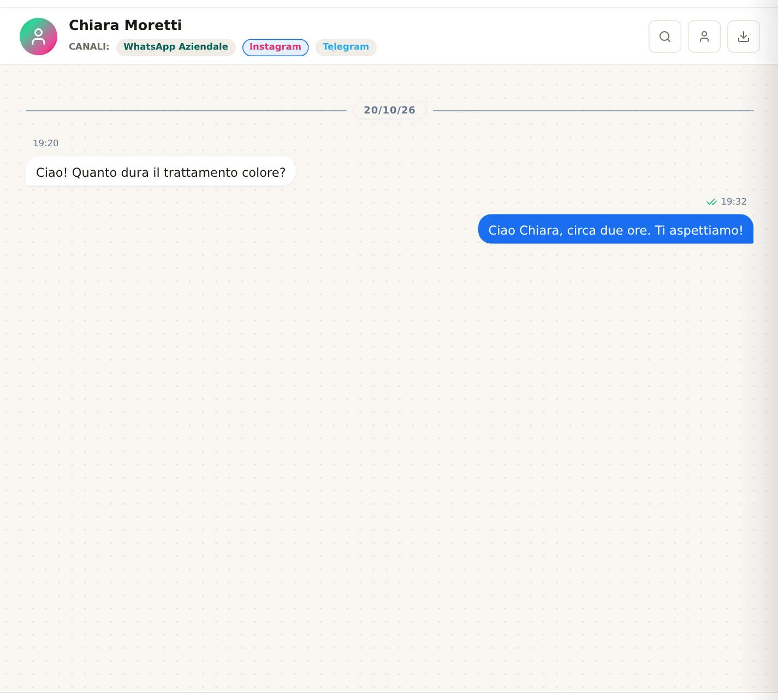Click the date separator 20/10/26
778x700 pixels.
(390, 110)
